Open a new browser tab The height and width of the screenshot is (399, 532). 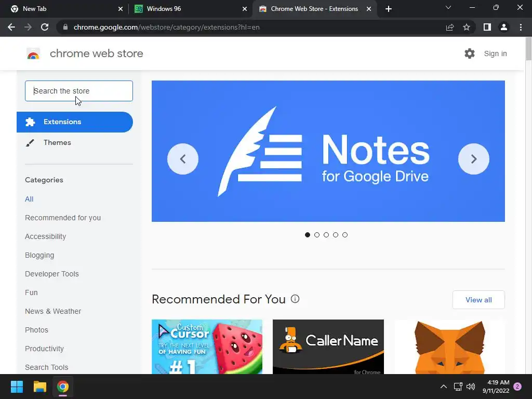389,9
